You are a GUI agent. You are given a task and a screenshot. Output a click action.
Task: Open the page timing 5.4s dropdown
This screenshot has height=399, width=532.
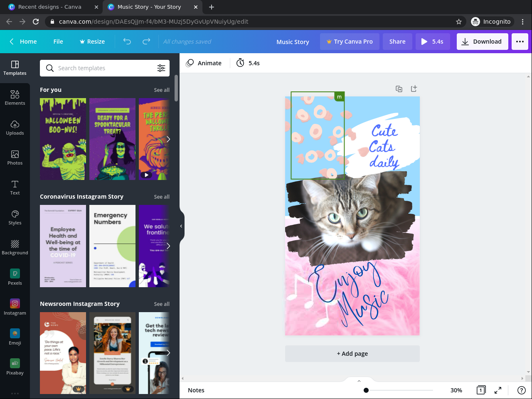tap(248, 63)
